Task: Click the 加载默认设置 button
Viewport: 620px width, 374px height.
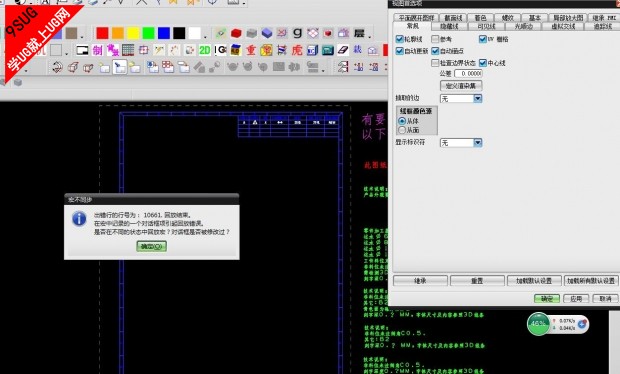Action: [534, 281]
